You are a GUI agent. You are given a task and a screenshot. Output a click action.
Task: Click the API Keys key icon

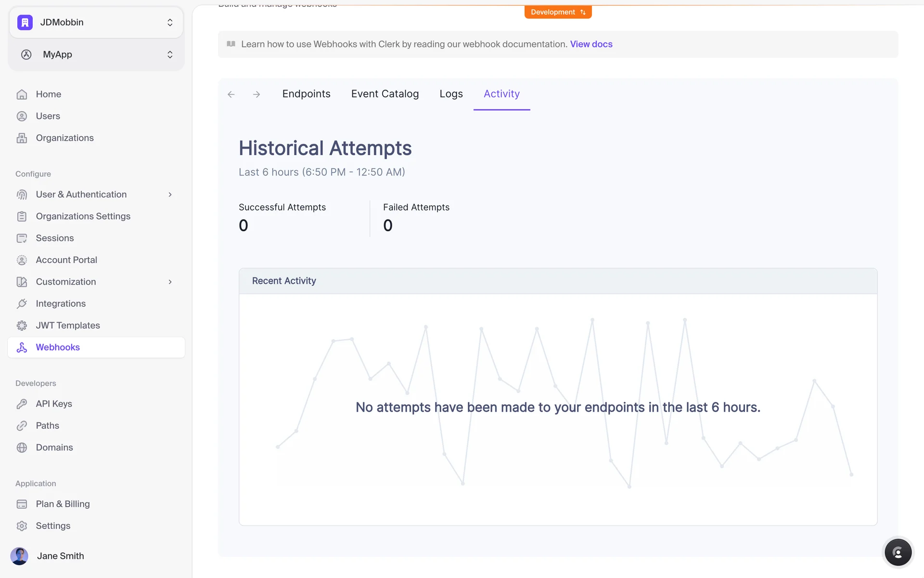(22, 404)
